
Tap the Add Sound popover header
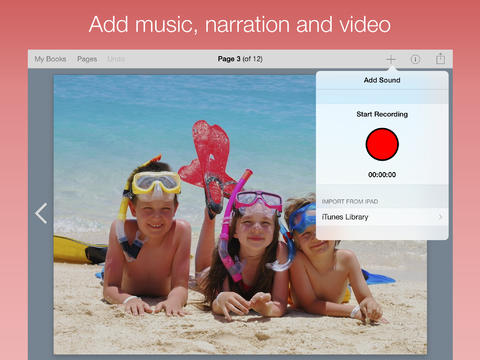pos(382,80)
